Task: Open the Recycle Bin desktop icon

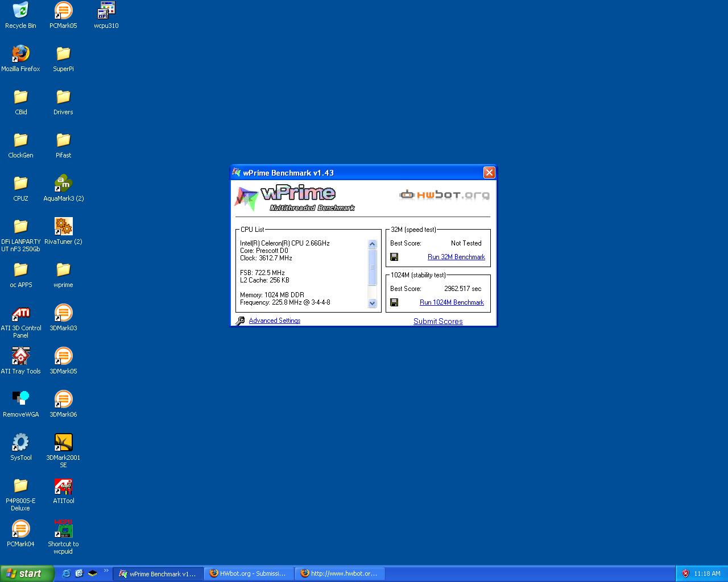Action: click(20, 16)
